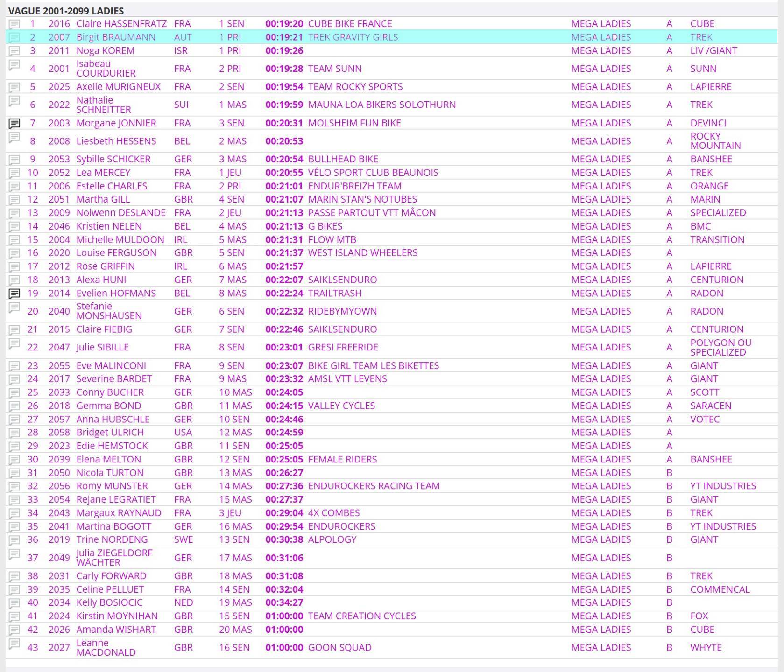Open comment bubble for Noga KOREM

(14, 51)
